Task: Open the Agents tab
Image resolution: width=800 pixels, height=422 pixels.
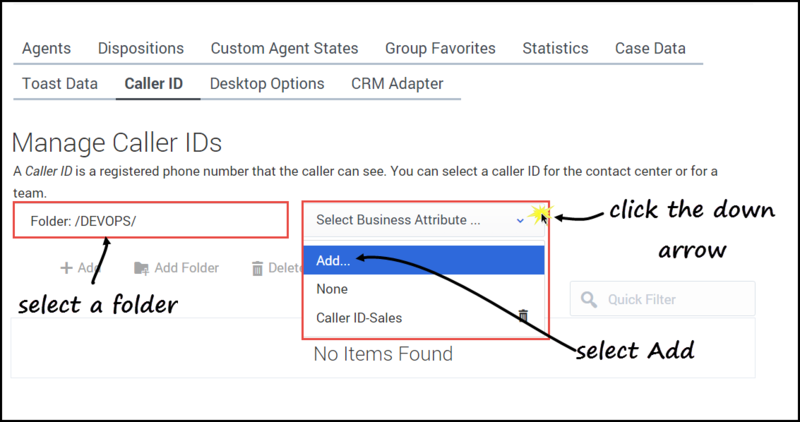Action: [46, 48]
